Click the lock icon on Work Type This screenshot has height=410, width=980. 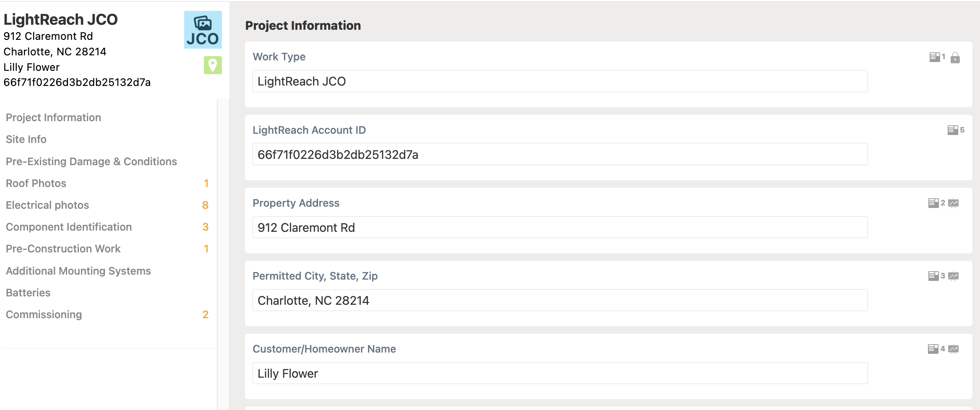[x=955, y=57]
